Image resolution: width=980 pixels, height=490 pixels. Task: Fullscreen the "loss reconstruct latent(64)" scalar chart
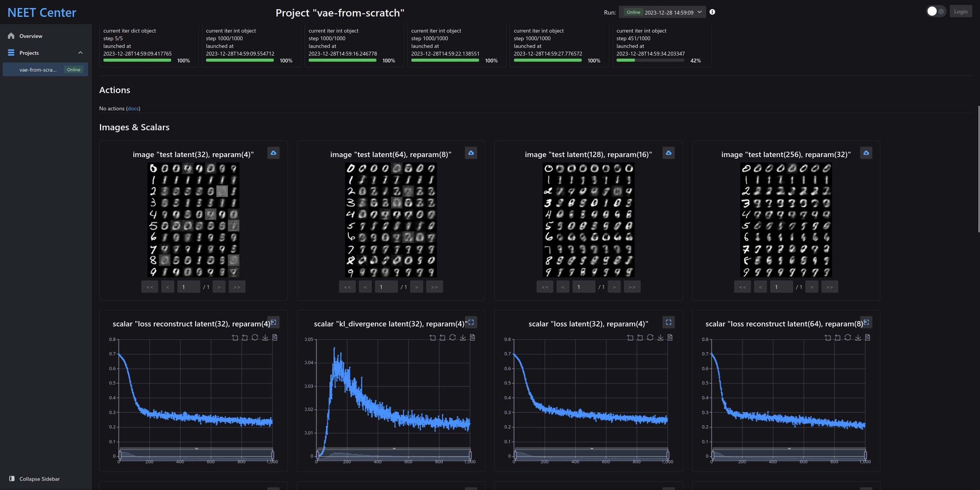[x=866, y=322]
